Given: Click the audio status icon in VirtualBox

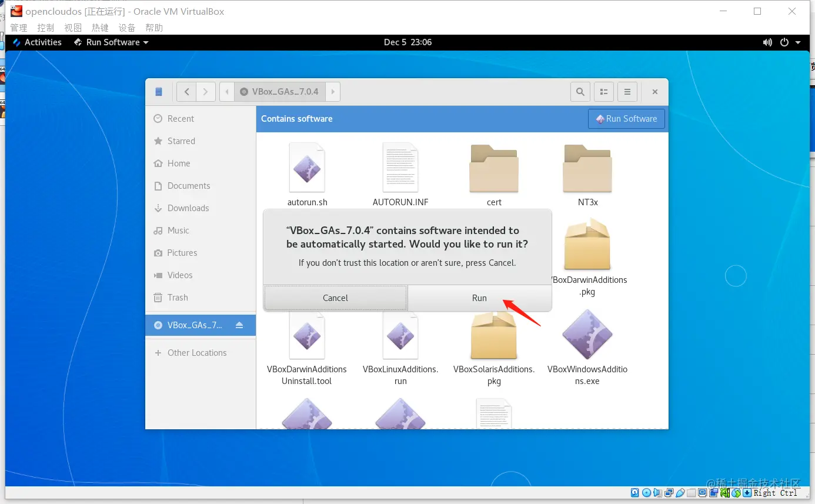Looking at the screenshot, I should tap(658, 493).
